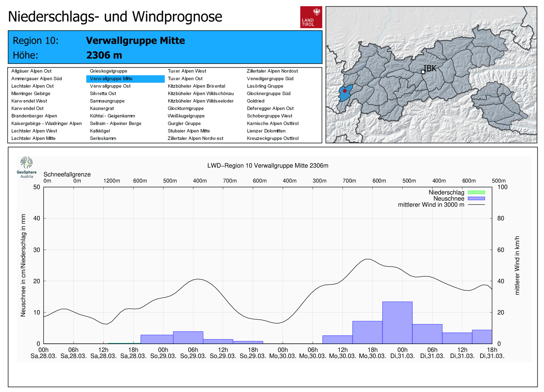Select Verwallgruppe Ost from region list
Screen dimensions: 544x392
pos(110,86)
